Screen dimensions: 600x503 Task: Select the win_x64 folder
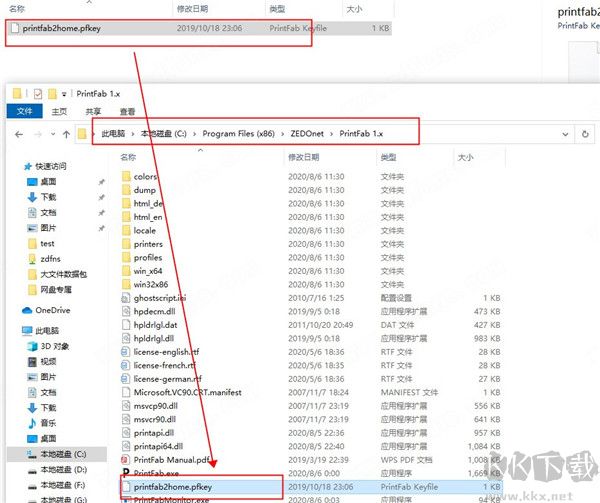(x=148, y=271)
